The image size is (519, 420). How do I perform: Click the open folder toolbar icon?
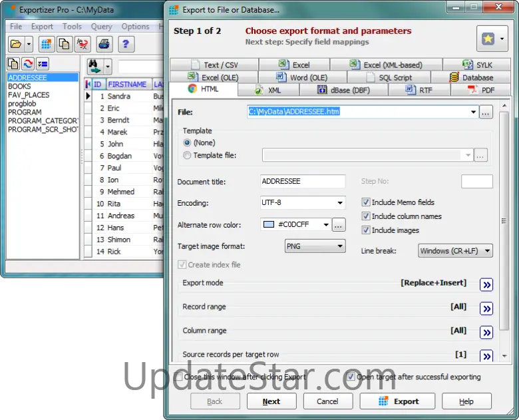15,45
